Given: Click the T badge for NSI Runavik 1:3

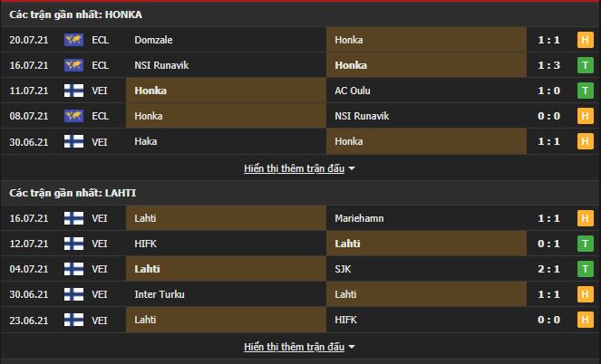Looking at the screenshot, I should point(585,65).
